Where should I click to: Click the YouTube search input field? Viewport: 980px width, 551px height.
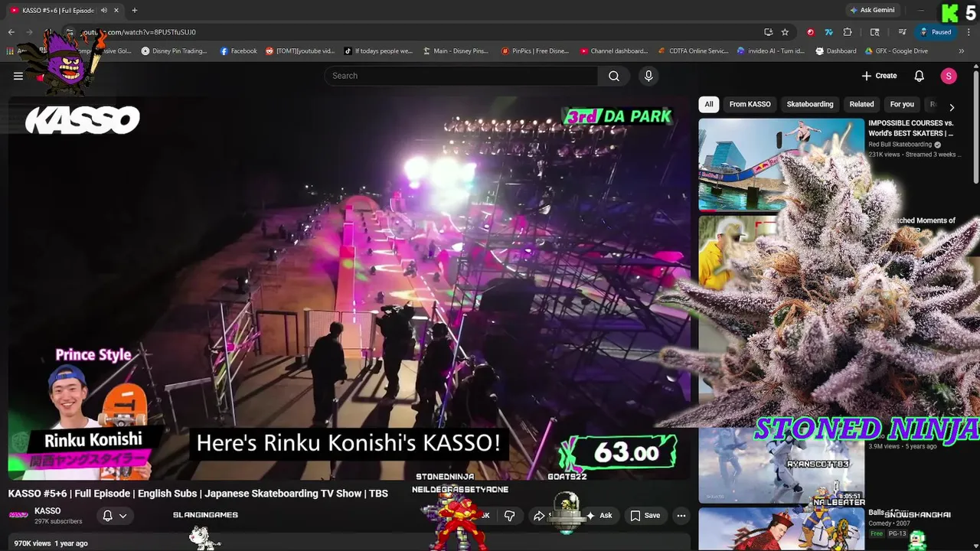(461, 76)
